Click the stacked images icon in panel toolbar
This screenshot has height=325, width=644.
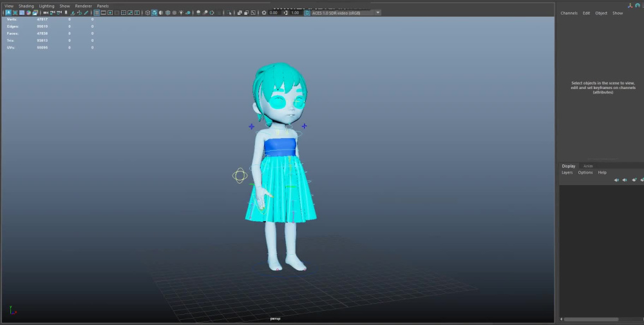coord(35,13)
